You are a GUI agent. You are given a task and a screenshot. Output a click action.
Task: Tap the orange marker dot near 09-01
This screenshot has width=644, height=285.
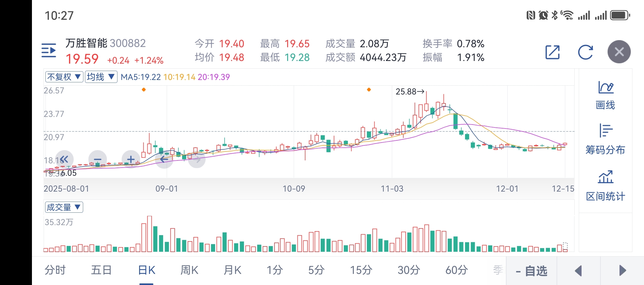click(x=144, y=90)
